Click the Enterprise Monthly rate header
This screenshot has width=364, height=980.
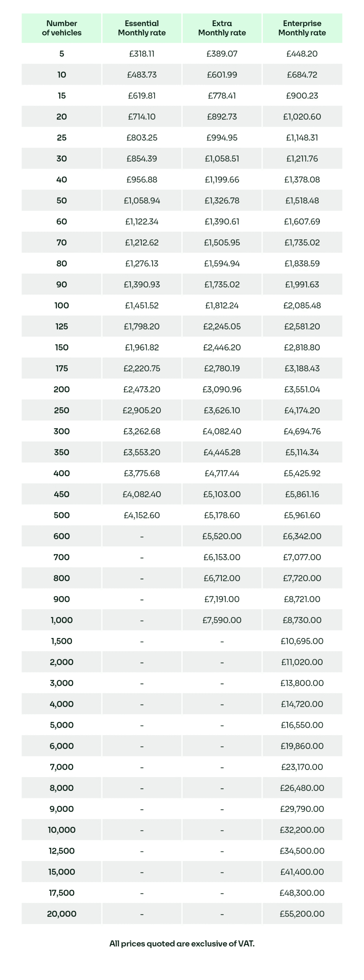pyautogui.click(x=302, y=28)
